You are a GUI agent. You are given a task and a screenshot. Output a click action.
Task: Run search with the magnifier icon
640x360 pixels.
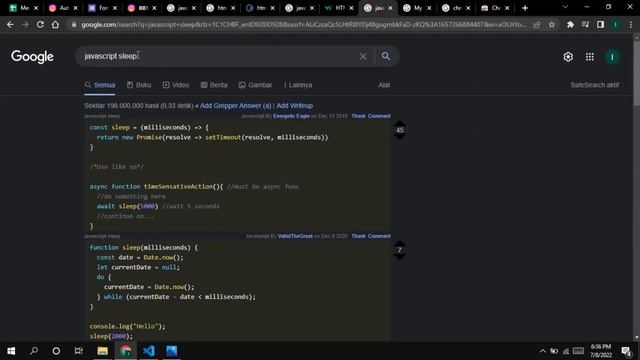click(385, 56)
